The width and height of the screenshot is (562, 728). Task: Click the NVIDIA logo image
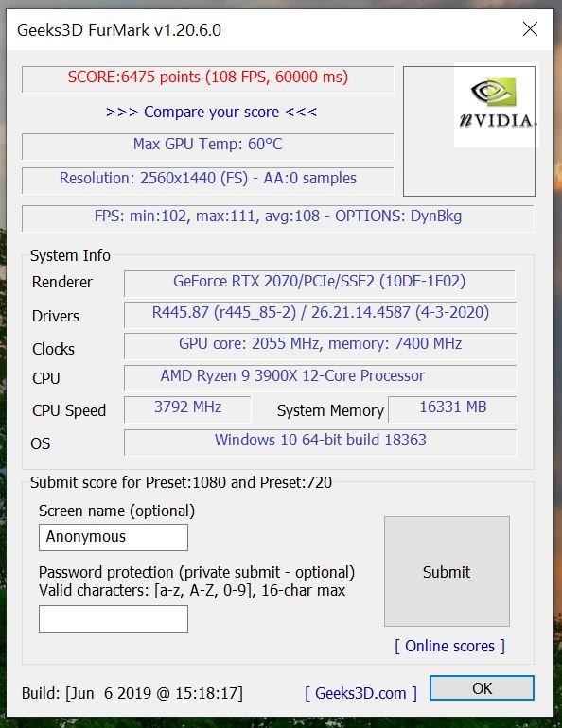point(495,105)
